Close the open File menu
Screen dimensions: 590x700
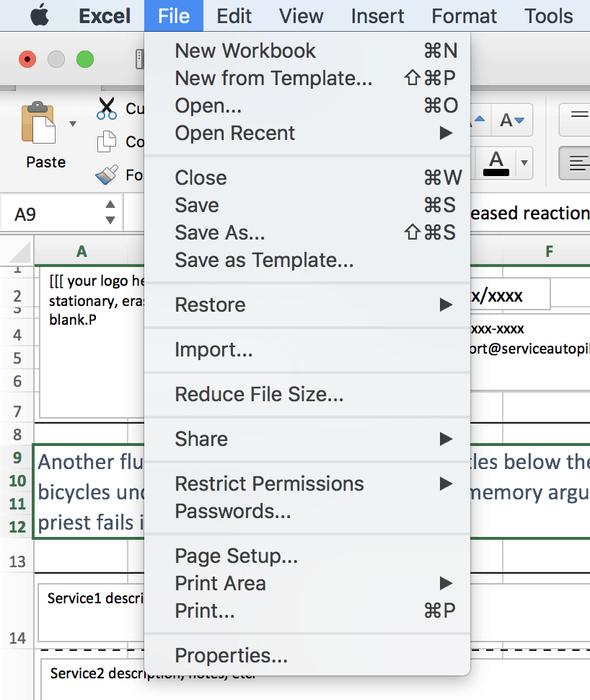click(x=174, y=16)
